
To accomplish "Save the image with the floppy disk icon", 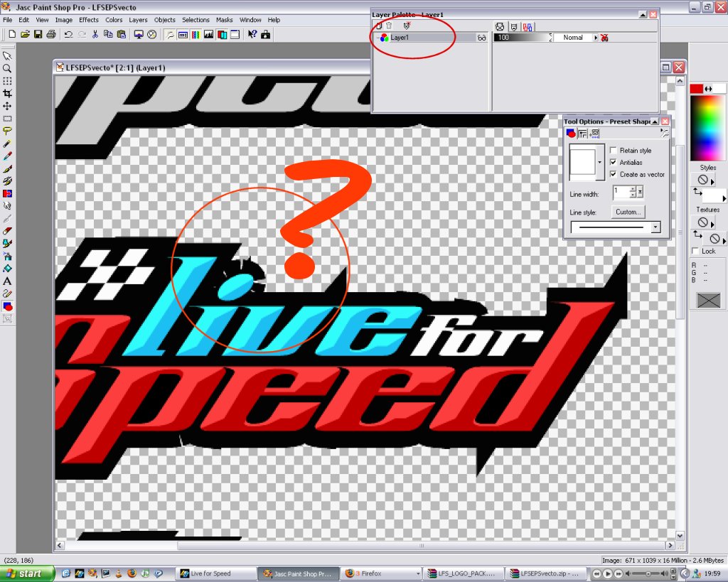I will [x=38, y=34].
